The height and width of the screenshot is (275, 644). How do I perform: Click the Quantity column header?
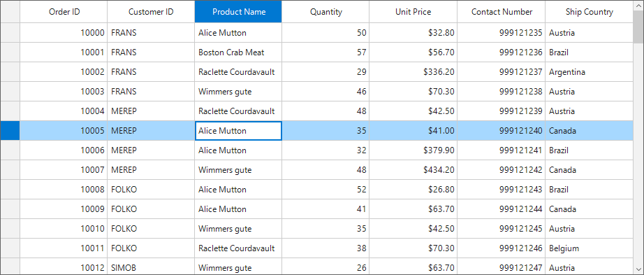coord(325,11)
